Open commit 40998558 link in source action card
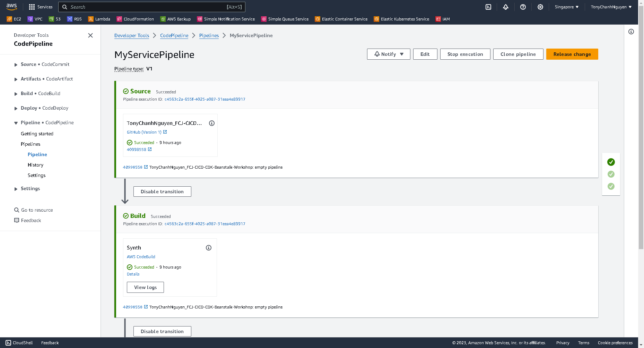This screenshot has height=348, width=644. 139,150
